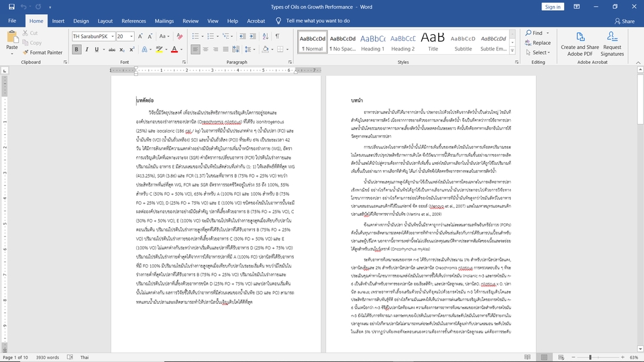This screenshot has width=644, height=362.
Task: Click the Font Color red swatch button
Action: pyautogui.click(x=174, y=50)
